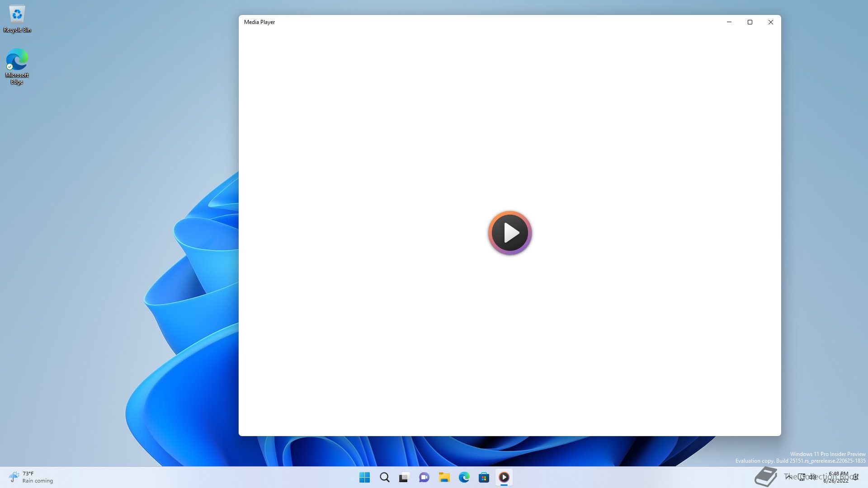Click the Media Player splash play logo
Screen dimensions: 868x488
(x=509, y=233)
